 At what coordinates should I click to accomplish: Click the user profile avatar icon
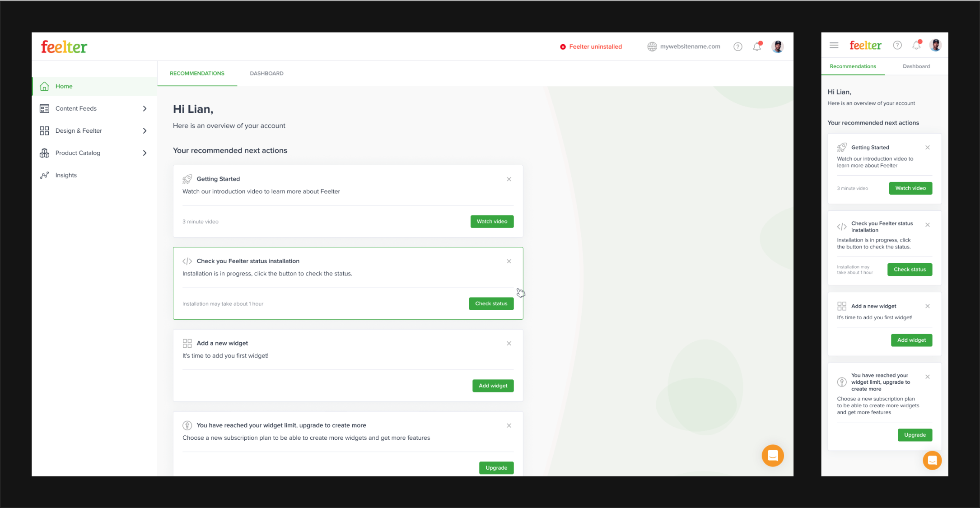tap(777, 47)
